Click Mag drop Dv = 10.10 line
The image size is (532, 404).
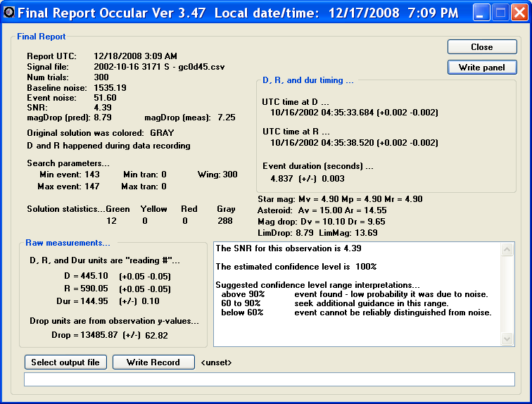[322, 222]
